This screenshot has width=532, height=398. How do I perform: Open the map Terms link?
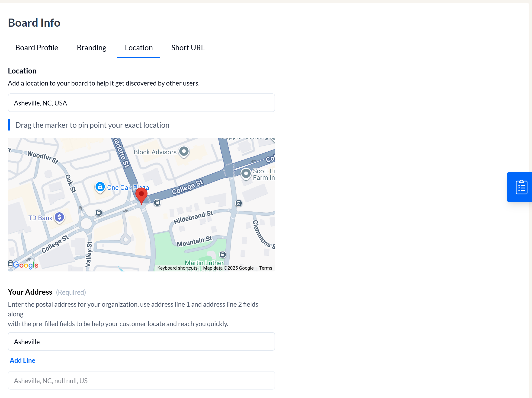[x=266, y=268]
